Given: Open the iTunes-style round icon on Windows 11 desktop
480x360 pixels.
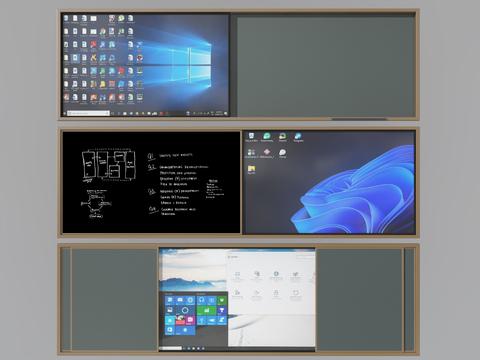Looking at the screenshot, I should click(x=282, y=152).
